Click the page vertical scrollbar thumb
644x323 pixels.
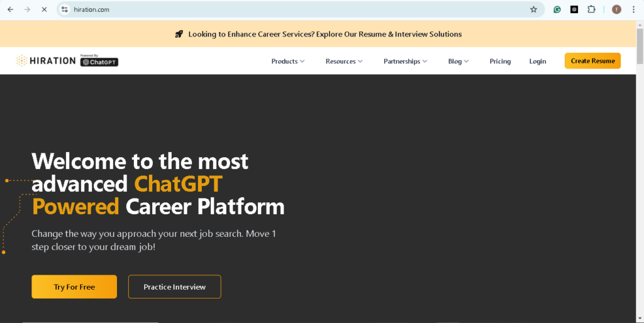[x=640, y=46]
